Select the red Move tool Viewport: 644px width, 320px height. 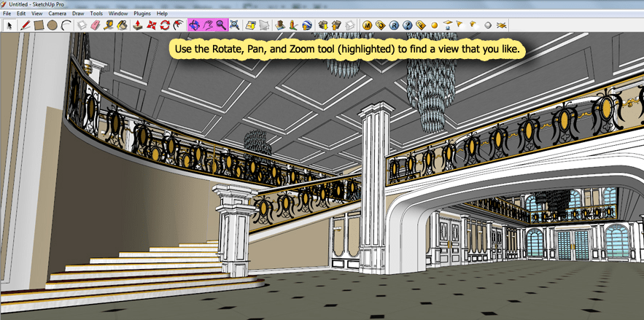pos(152,26)
